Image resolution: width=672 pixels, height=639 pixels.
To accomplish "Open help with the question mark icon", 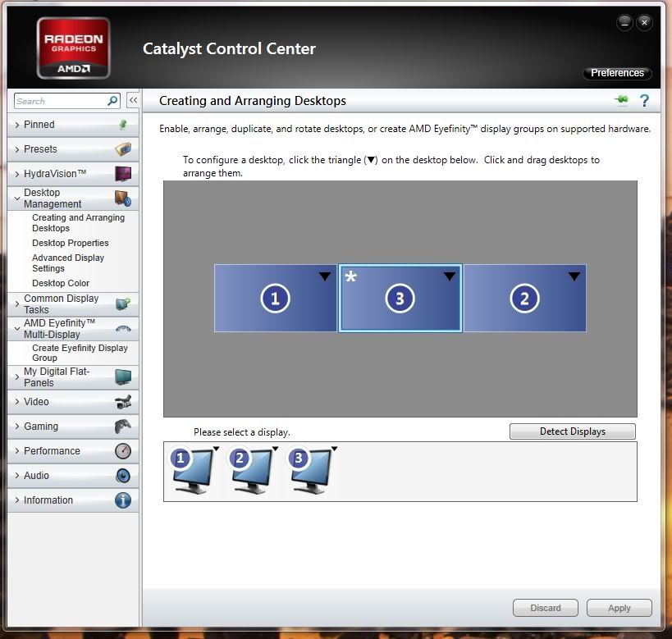I will tap(644, 101).
